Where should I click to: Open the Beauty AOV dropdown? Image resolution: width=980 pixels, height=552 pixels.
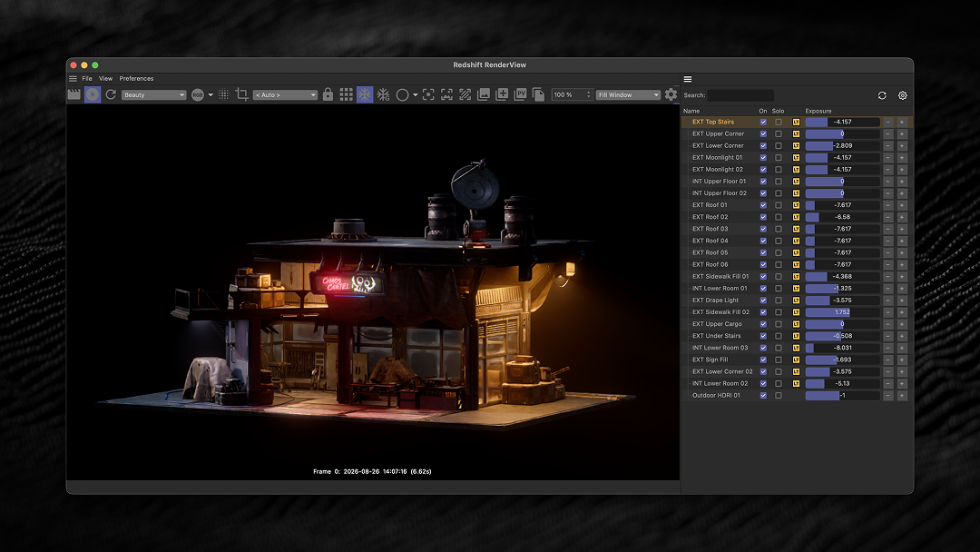153,95
